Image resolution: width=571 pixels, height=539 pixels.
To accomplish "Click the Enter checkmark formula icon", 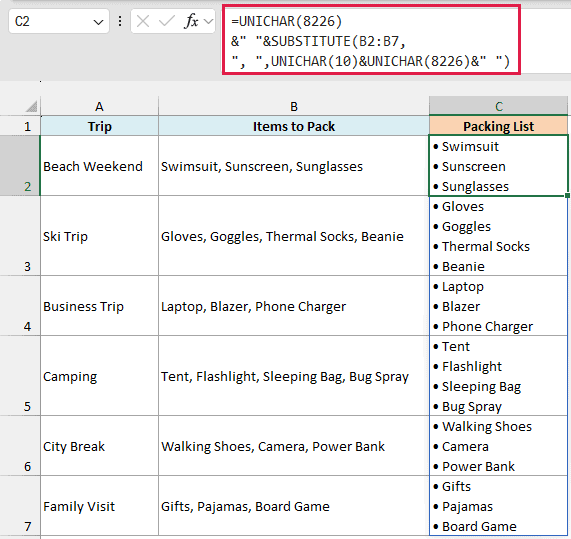I will (x=167, y=21).
